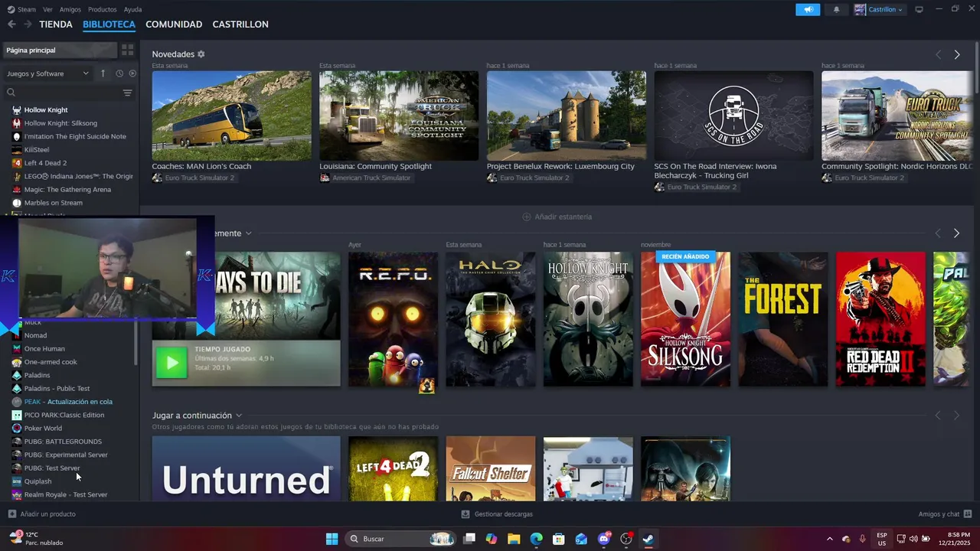Open the Steam menu
The image size is (980, 551).
pos(27,9)
